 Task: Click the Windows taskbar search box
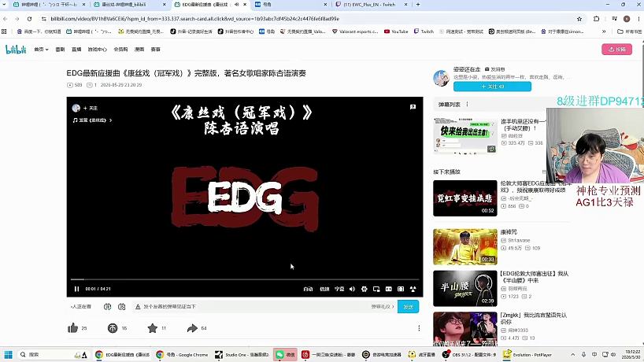pos(54,355)
